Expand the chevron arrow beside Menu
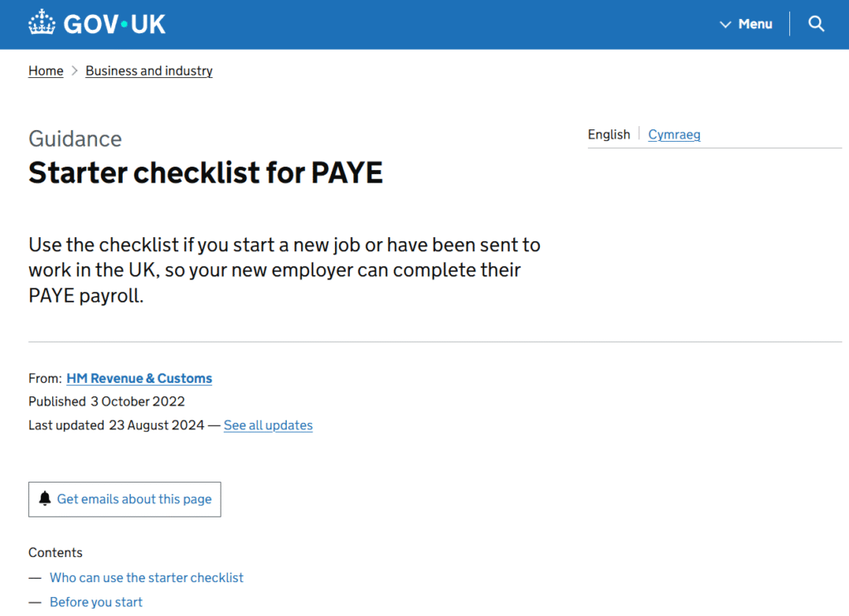Viewport: 849px width, 616px height. pos(725,25)
